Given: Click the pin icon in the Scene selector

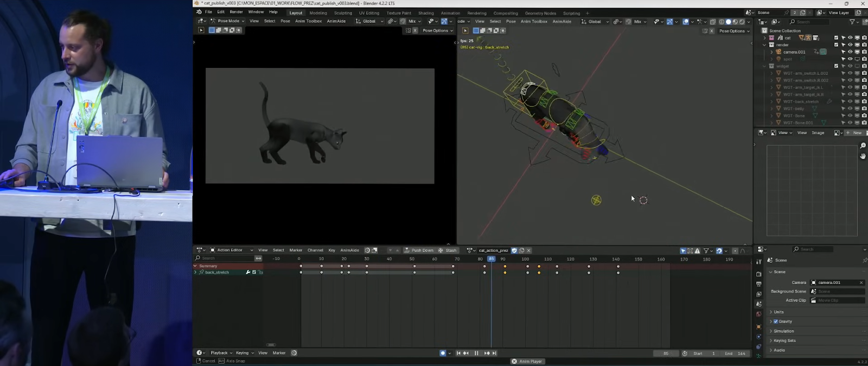Looking at the screenshot, I should coord(787,12).
